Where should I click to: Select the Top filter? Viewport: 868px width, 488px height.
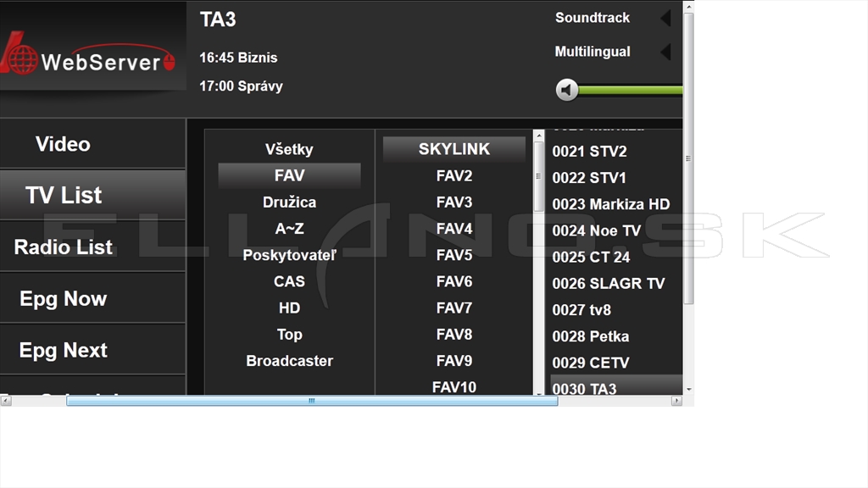coord(289,334)
